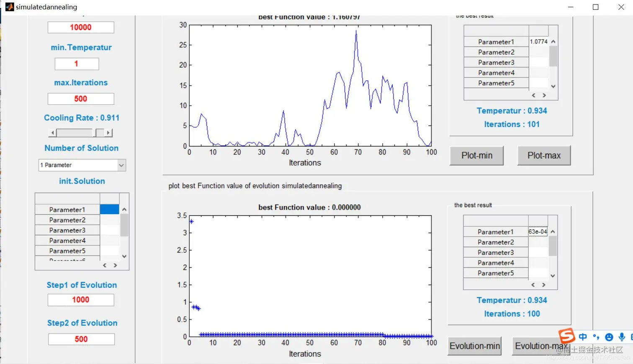The height and width of the screenshot is (364, 633).
Task: Toggle Chinese input mode icon
Action: click(583, 337)
